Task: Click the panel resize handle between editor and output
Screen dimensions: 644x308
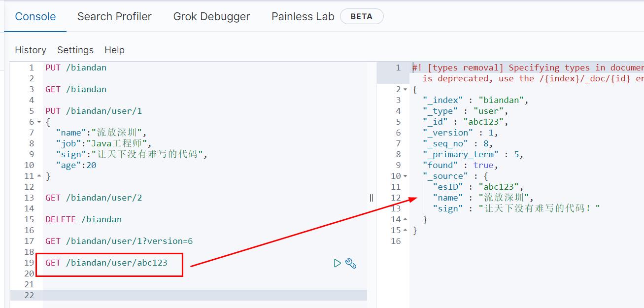Action: point(372,198)
